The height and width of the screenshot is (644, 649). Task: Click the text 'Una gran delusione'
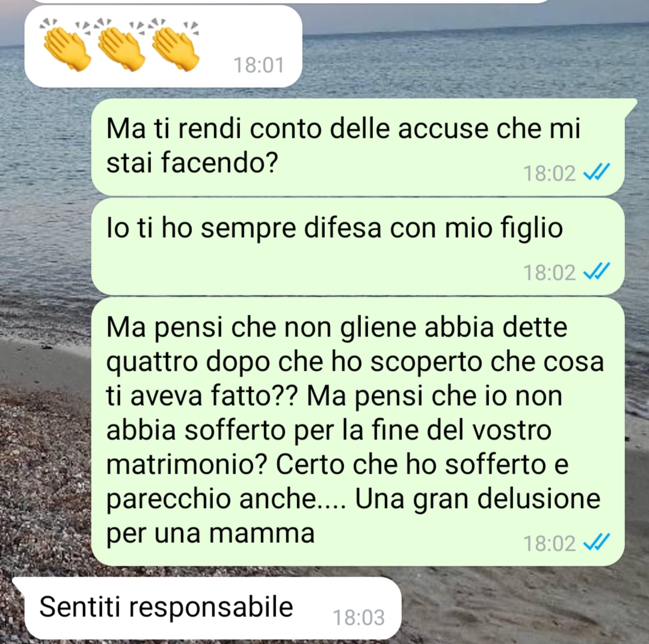tap(478, 498)
